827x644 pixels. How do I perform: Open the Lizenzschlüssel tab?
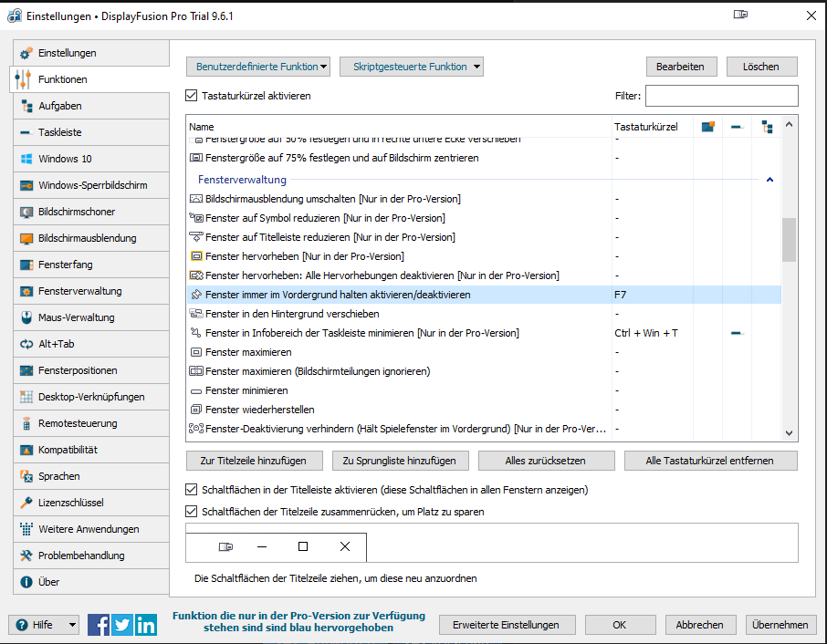(x=90, y=503)
